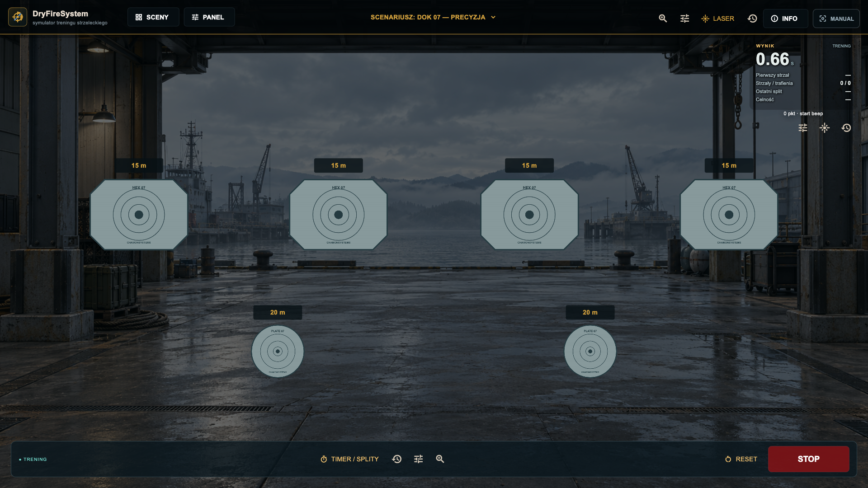This screenshot has width=868, height=488.
Task: Click the Ostatni split row label
Action: tap(769, 91)
